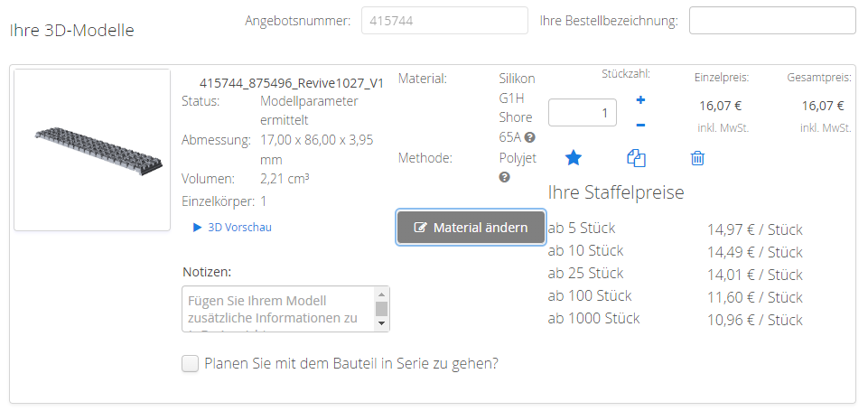Open help icon below Polyjet method
Viewport: 868px width, 411px height.
[x=504, y=177]
